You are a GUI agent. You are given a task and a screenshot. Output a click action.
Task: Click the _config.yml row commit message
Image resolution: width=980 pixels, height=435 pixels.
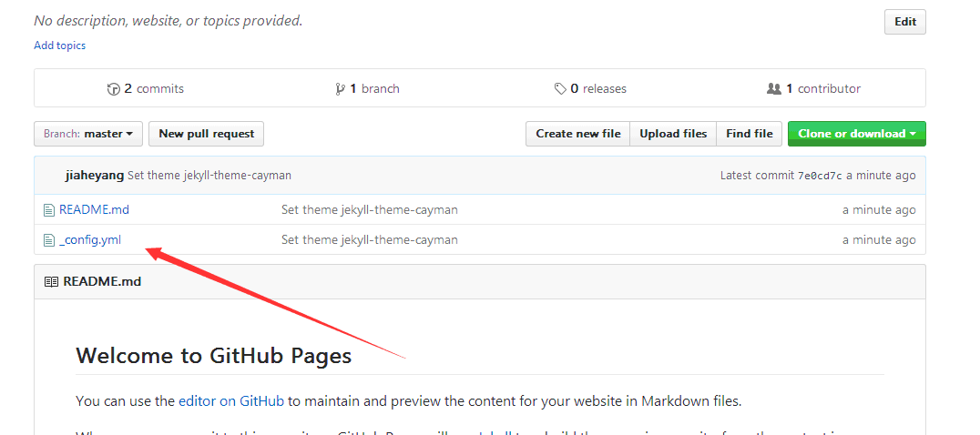pos(370,239)
